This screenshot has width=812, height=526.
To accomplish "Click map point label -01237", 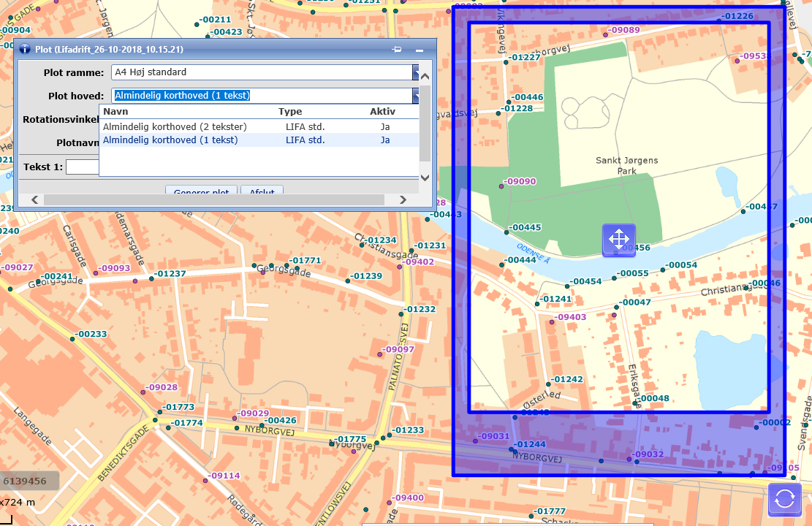I will (170, 273).
